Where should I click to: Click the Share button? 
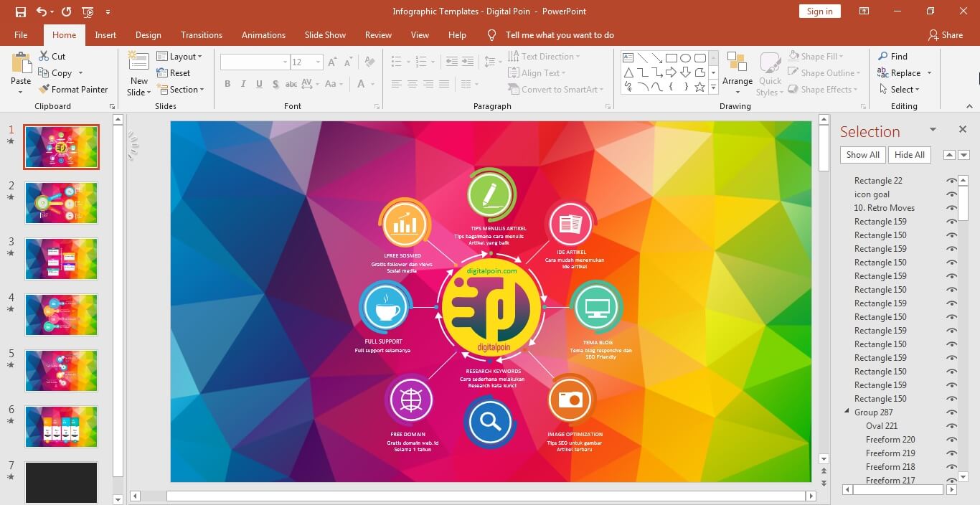pos(945,34)
